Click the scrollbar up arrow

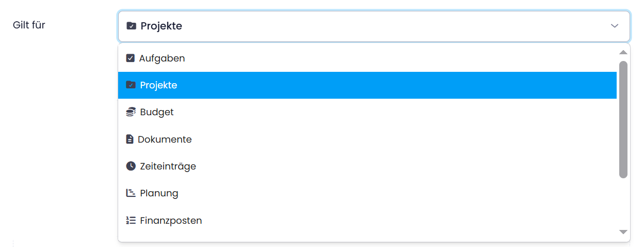(x=623, y=52)
